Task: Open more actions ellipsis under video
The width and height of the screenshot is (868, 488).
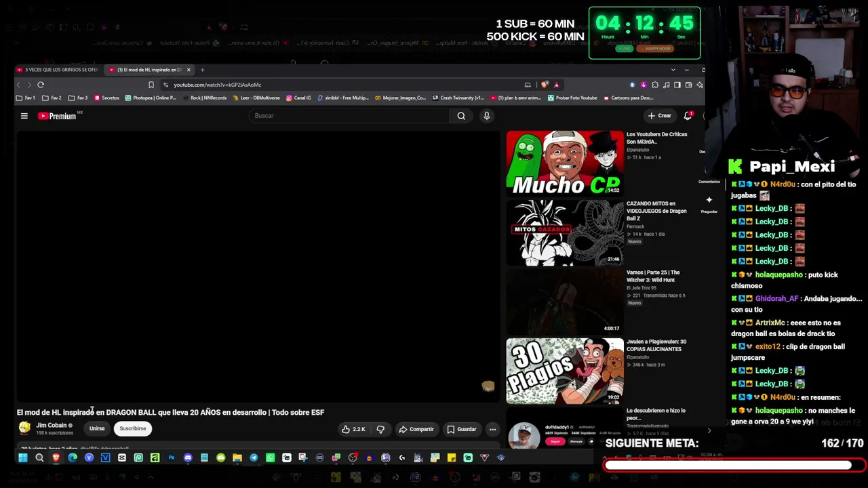Action: click(492, 429)
